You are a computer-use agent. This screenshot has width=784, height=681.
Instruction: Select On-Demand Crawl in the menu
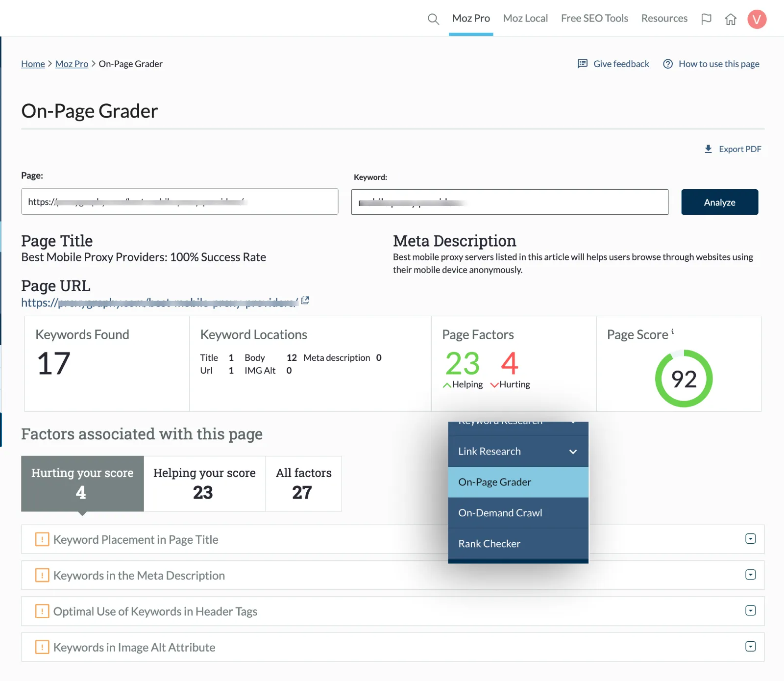pyautogui.click(x=500, y=512)
